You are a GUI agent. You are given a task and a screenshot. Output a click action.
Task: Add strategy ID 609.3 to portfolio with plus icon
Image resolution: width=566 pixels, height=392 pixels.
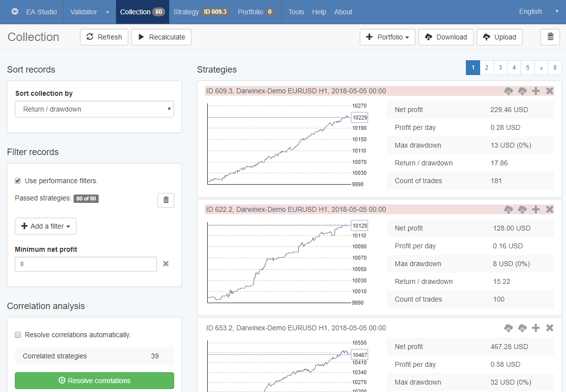click(536, 91)
